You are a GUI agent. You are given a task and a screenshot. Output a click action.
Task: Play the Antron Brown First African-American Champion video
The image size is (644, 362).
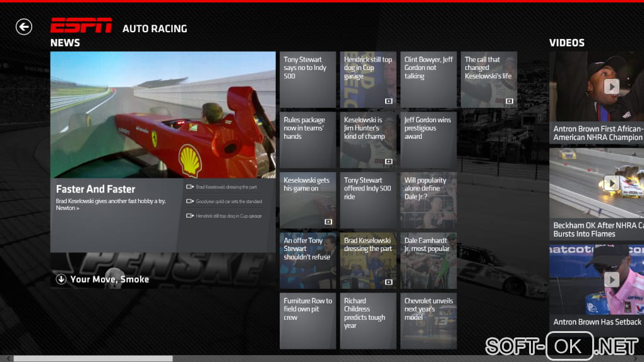tap(611, 86)
